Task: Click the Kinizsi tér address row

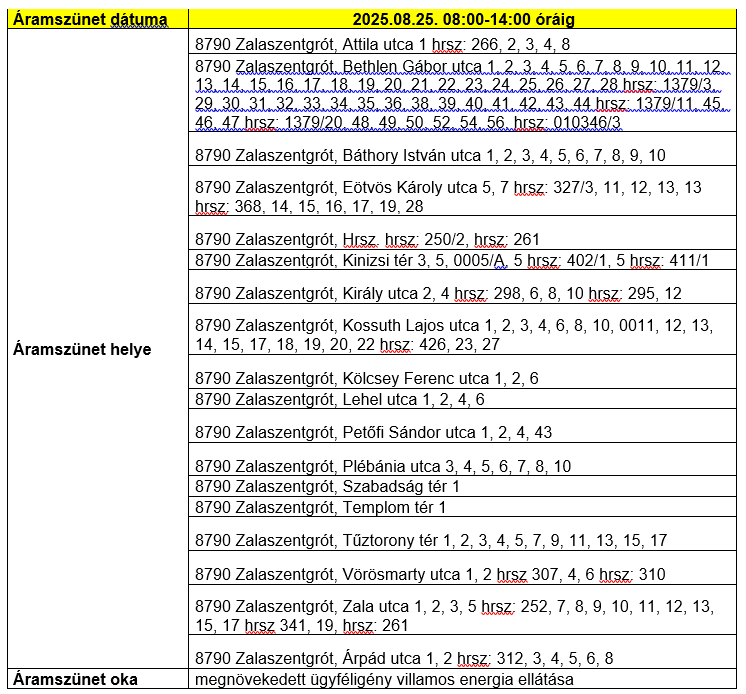Action: point(462,260)
